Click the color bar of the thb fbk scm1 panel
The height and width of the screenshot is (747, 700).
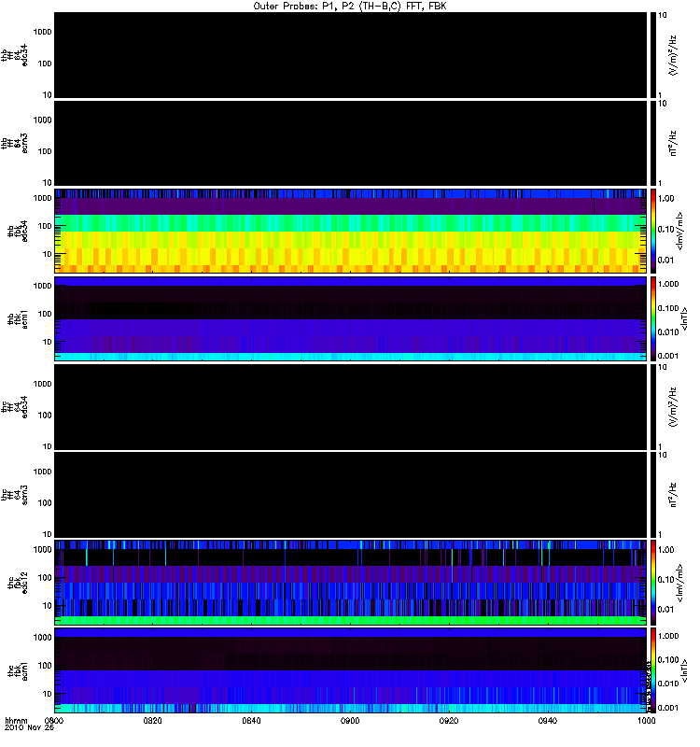tap(653, 318)
